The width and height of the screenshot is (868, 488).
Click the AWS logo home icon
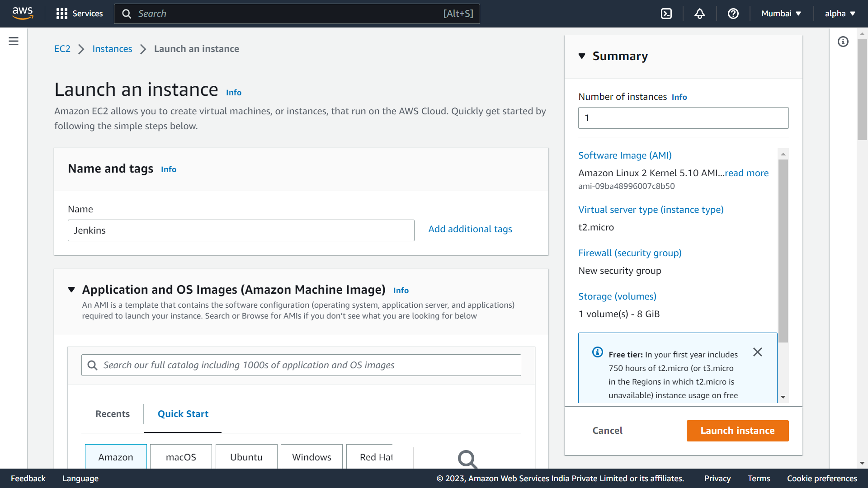pyautogui.click(x=23, y=13)
